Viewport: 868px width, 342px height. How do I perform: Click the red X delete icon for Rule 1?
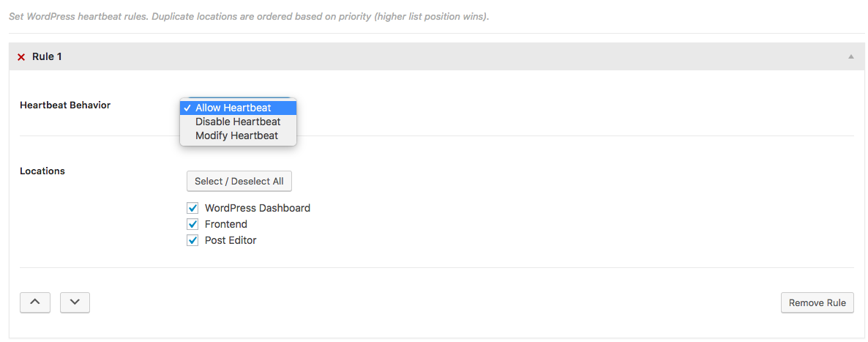[x=21, y=57]
